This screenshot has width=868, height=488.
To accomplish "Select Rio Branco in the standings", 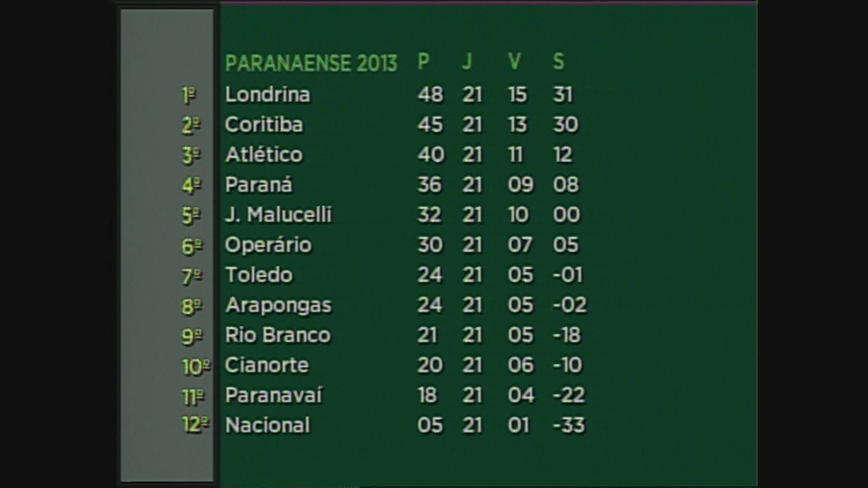I will [278, 335].
